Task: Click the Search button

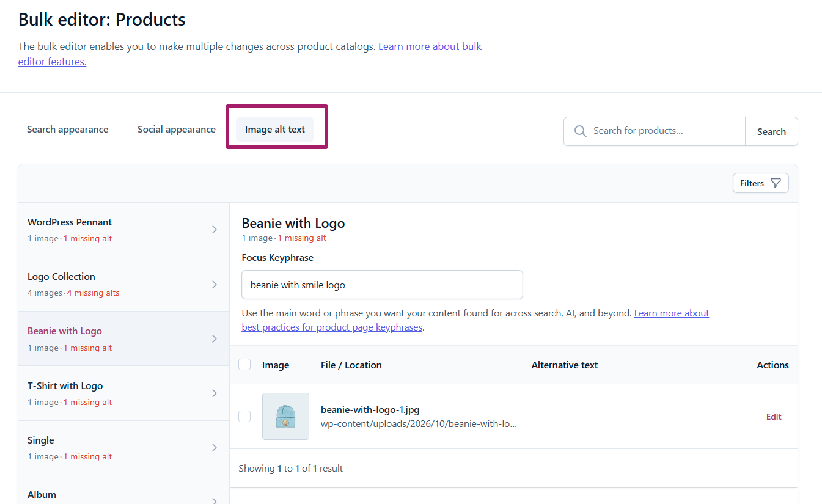Action: click(771, 131)
